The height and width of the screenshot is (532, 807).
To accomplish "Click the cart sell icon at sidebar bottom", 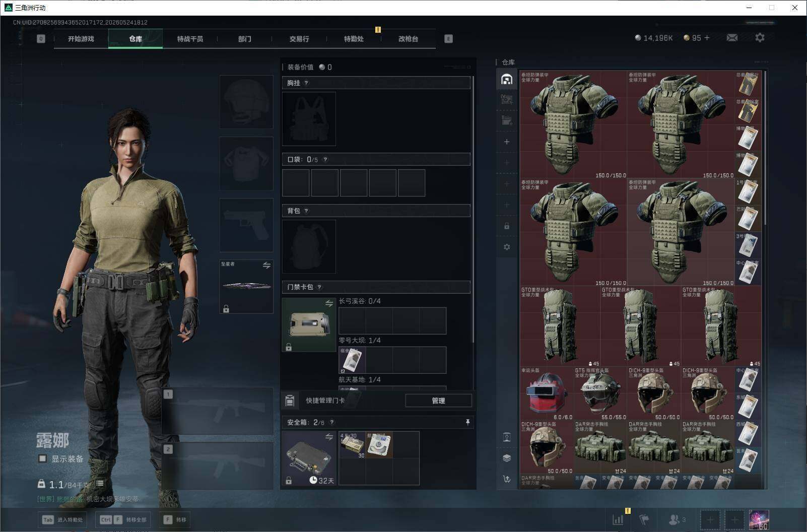I will point(507,479).
